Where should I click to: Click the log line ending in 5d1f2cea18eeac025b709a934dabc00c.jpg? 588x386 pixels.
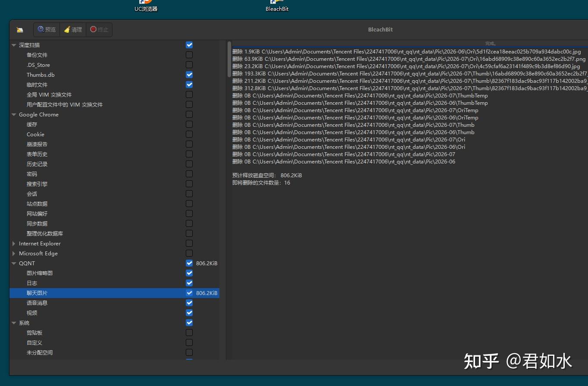pos(407,52)
